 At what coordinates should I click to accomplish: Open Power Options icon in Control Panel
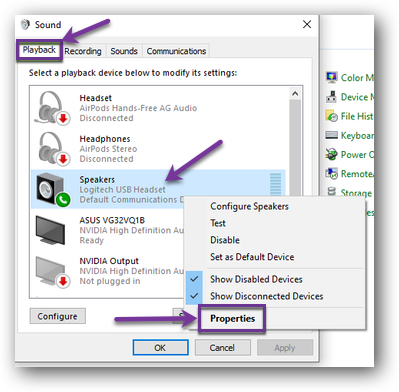331,154
